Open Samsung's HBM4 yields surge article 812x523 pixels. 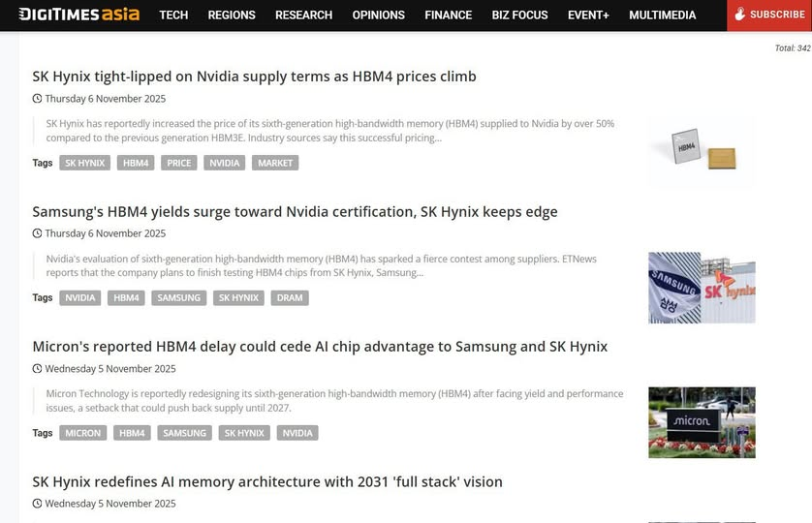click(x=295, y=211)
